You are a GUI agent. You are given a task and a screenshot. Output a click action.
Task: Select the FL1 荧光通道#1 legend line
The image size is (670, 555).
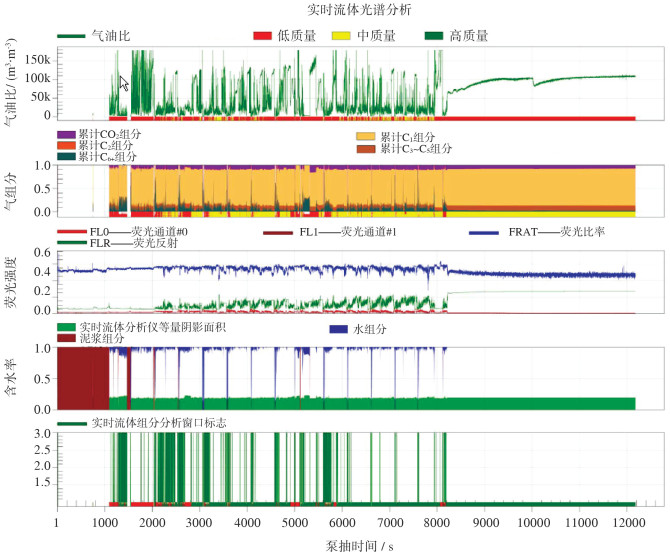pos(273,231)
